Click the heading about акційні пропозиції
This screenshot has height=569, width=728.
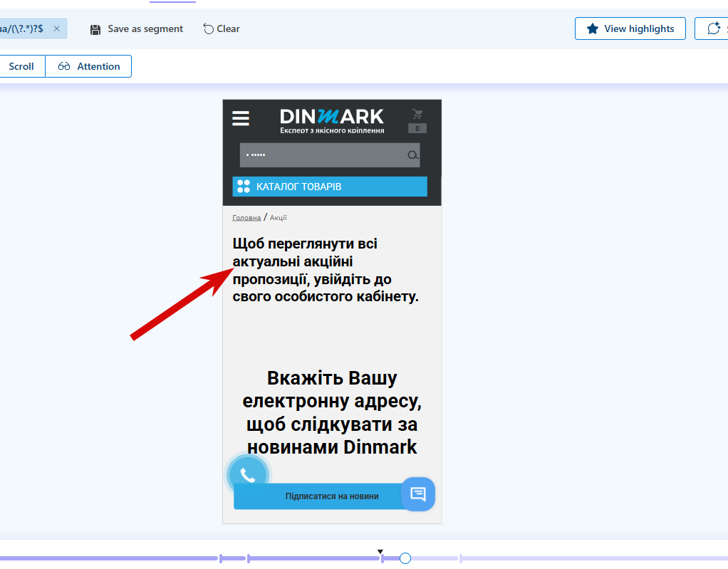[326, 270]
